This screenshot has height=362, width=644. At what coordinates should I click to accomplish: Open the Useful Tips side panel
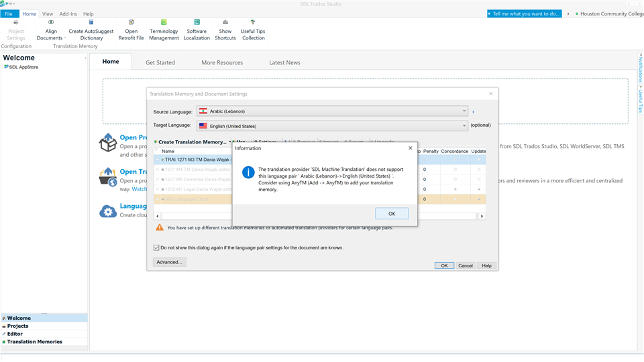(640, 99)
